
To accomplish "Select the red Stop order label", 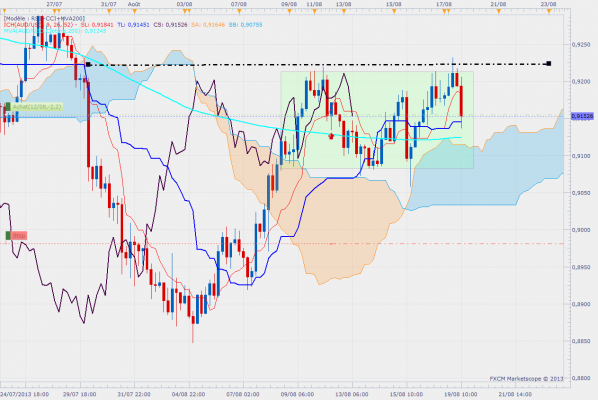I will [19, 236].
